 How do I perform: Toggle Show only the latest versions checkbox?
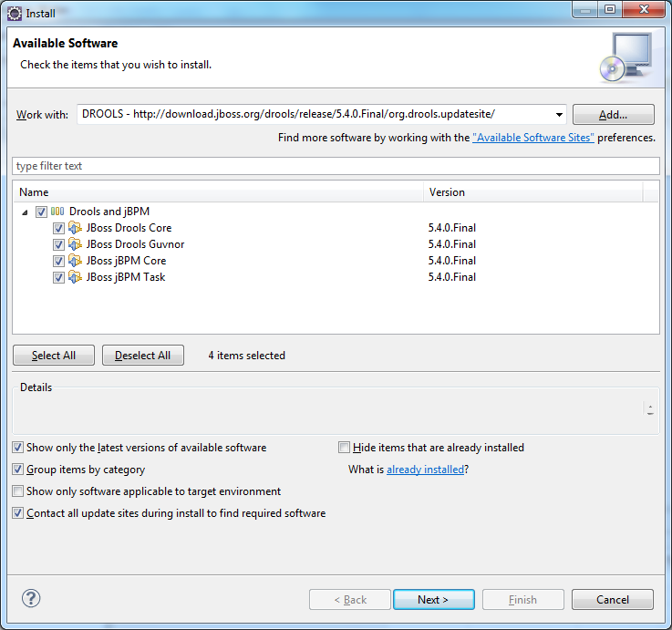click(x=17, y=448)
